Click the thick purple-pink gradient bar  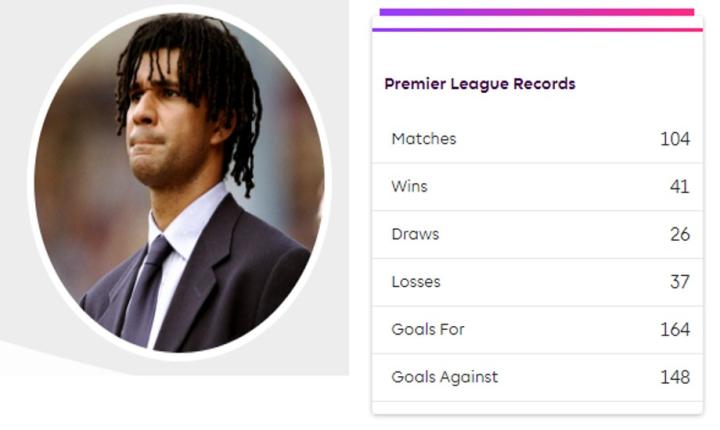click(x=536, y=12)
